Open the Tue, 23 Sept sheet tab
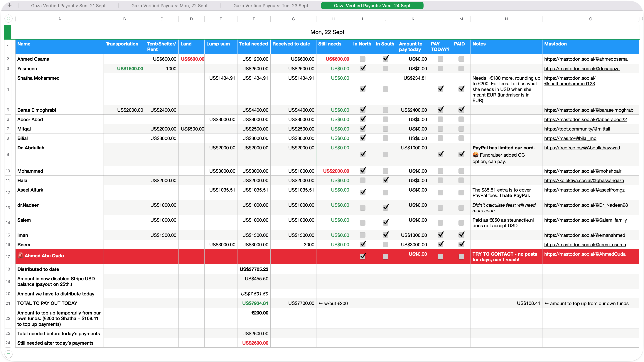644x362 pixels. [x=271, y=6]
